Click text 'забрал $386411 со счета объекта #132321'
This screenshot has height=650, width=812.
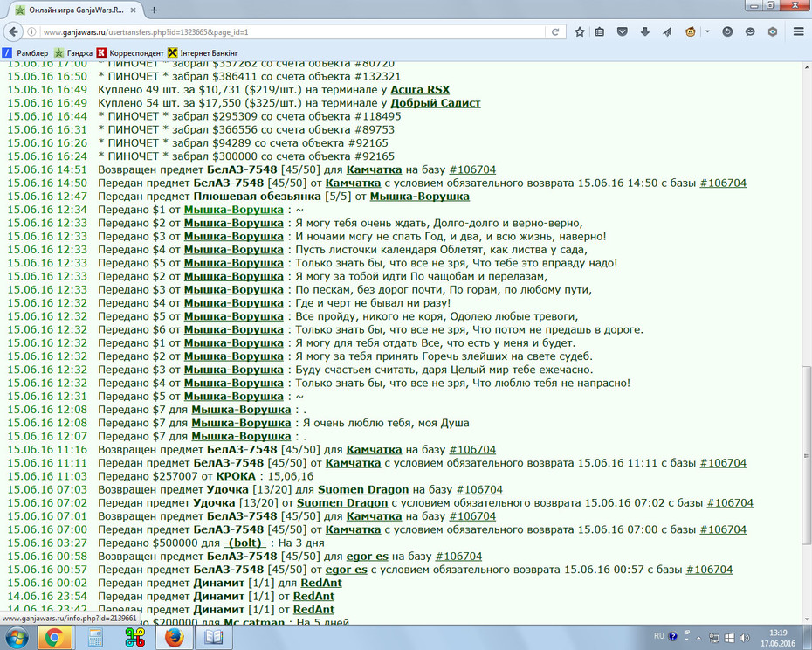click(286, 77)
